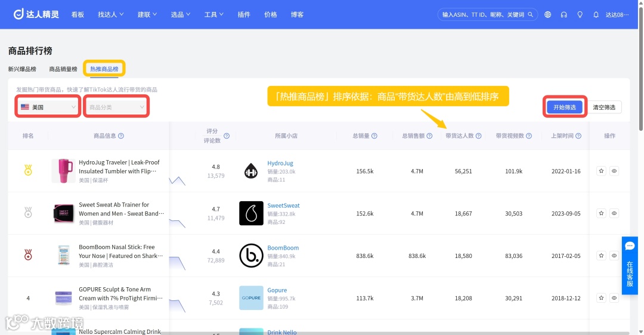Favorite the BoomBoom Nasal Stick star
644x335 pixels.
[601, 256]
